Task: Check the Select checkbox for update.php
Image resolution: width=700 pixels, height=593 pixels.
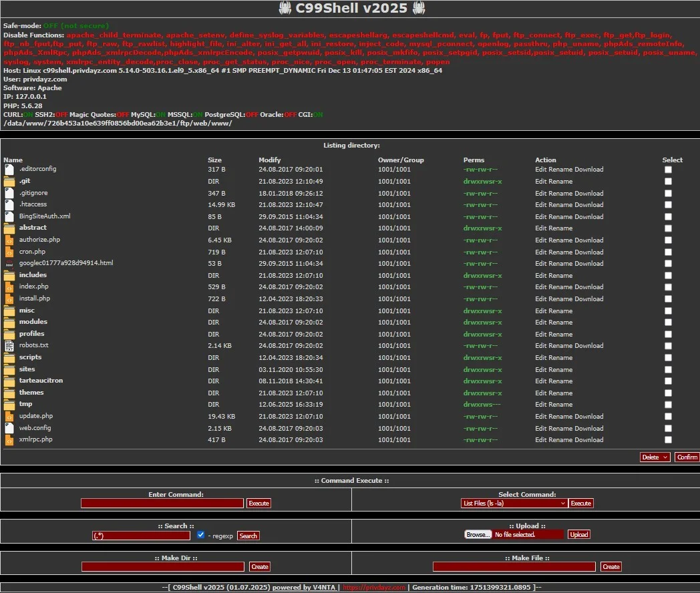Action: pyautogui.click(x=668, y=416)
